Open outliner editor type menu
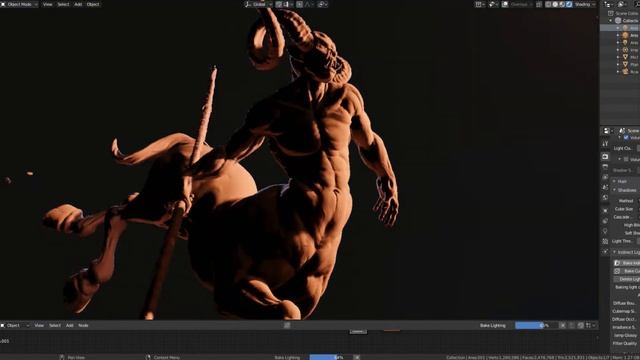 pos(609,4)
